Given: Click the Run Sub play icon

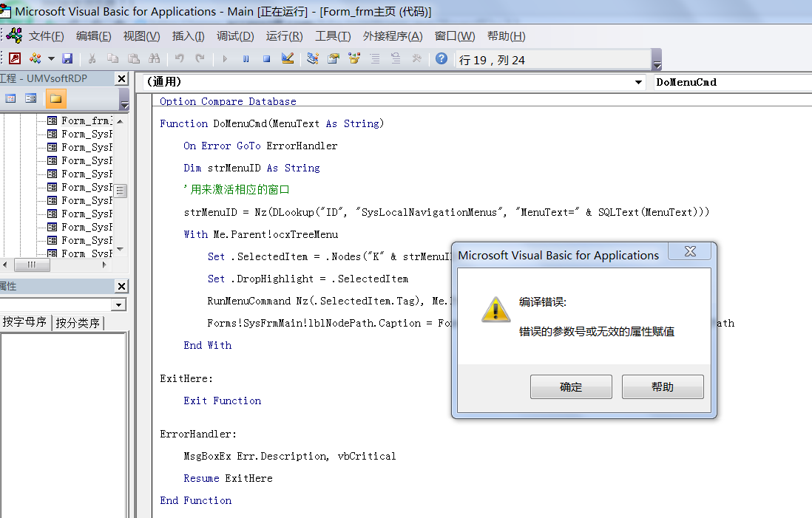Looking at the screenshot, I should tap(225, 58).
